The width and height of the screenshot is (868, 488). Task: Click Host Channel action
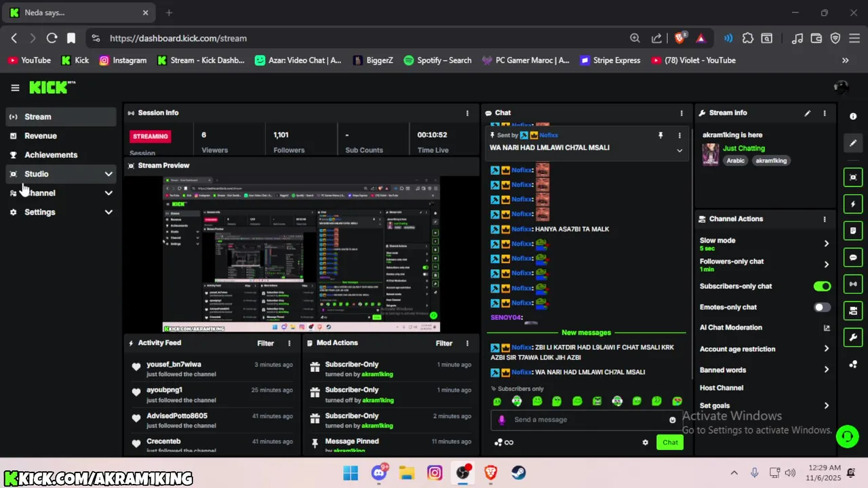tap(722, 388)
